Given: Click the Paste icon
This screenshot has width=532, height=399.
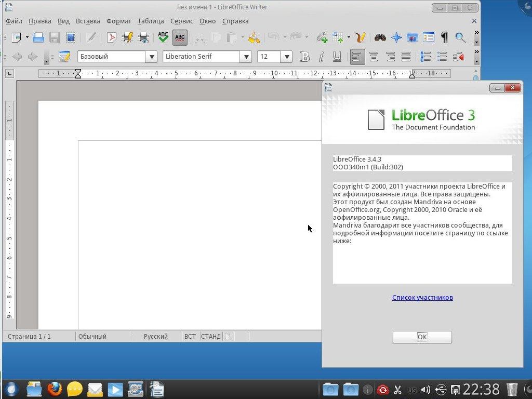Looking at the screenshot, I should [x=231, y=37].
